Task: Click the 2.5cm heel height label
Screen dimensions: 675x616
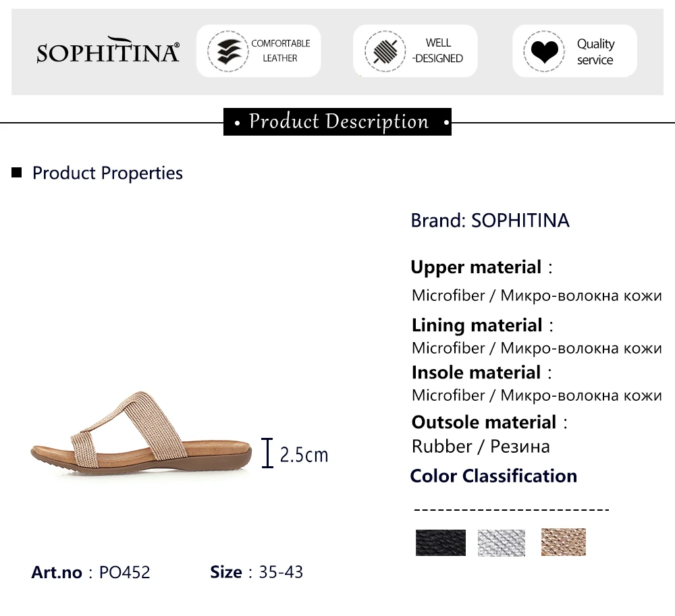Action: coord(304,455)
